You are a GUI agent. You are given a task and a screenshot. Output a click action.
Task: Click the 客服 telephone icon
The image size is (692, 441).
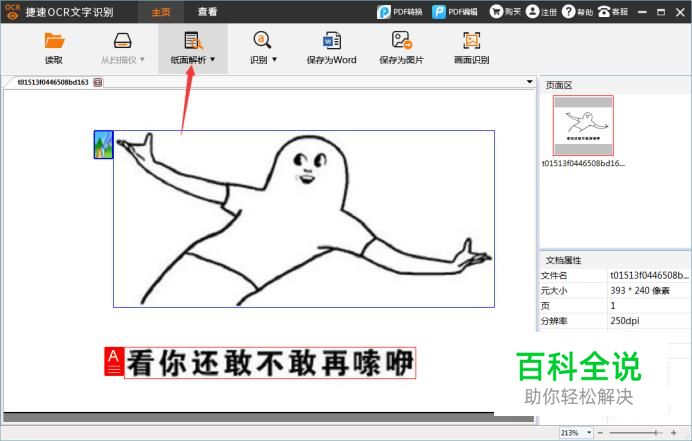point(604,11)
